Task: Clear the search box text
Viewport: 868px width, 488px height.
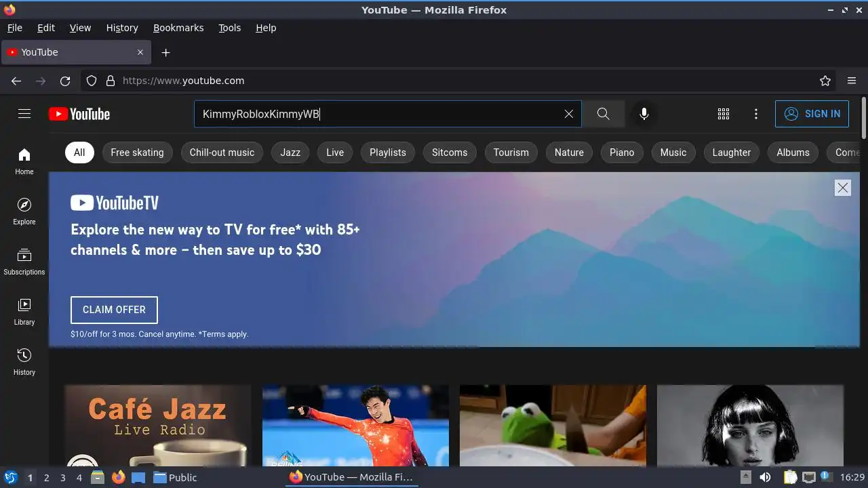Action: tap(569, 114)
